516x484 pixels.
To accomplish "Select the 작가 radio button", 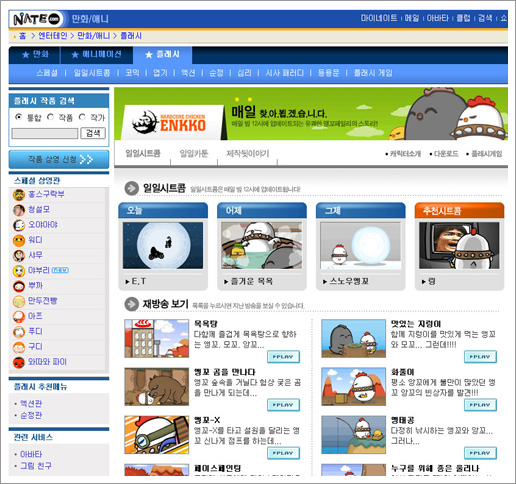I will pyautogui.click(x=82, y=117).
